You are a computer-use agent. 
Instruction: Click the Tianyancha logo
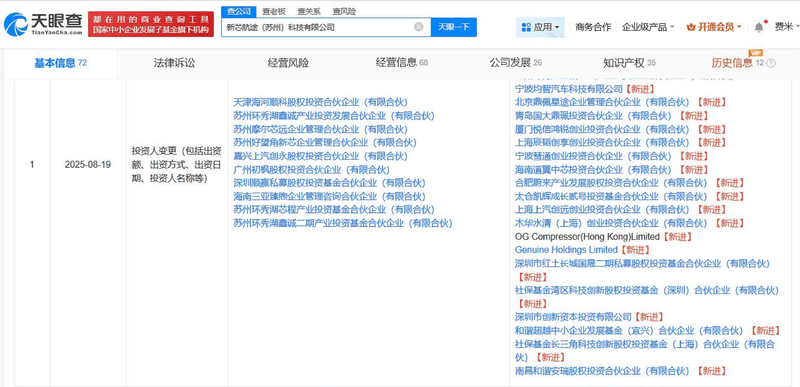pos(43,24)
